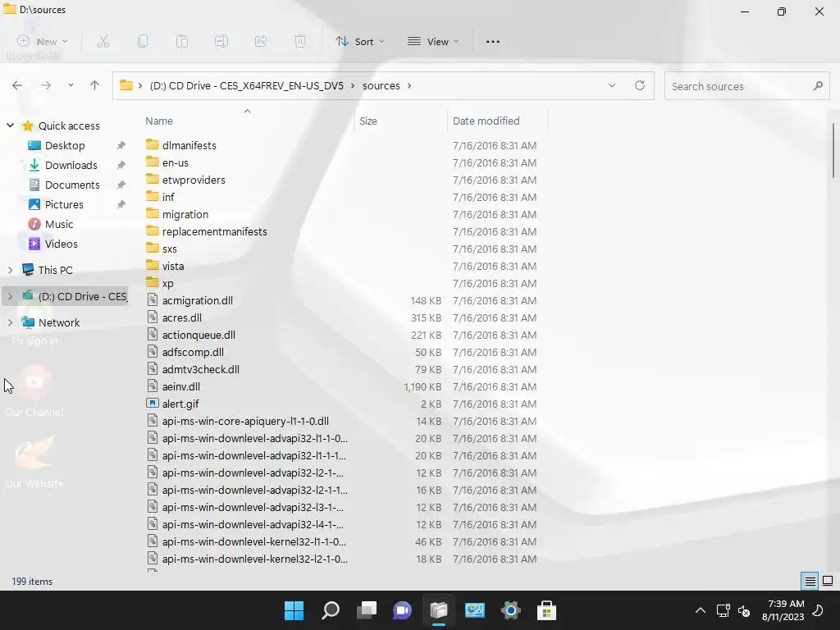Open Chat app on taskbar
Viewport: 840px width, 630px height.
click(x=402, y=610)
